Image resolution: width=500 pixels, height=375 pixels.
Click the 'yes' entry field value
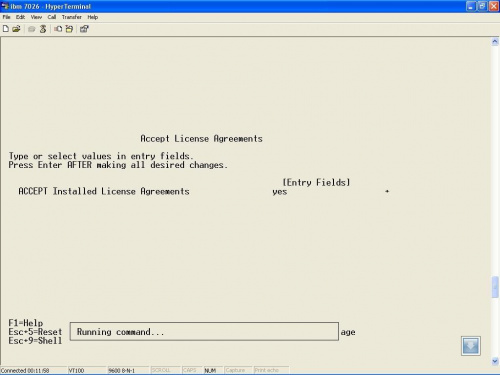click(279, 192)
